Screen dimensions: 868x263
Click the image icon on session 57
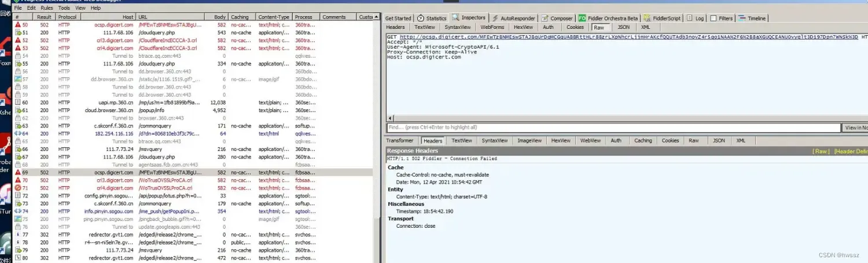click(x=17, y=79)
